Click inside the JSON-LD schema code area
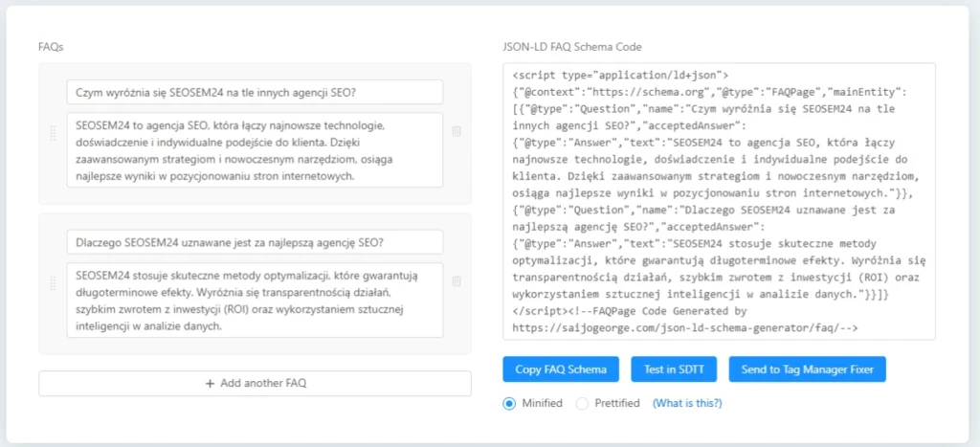Image resolution: width=980 pixels, height=447 pixels. (x=719, y=201)
